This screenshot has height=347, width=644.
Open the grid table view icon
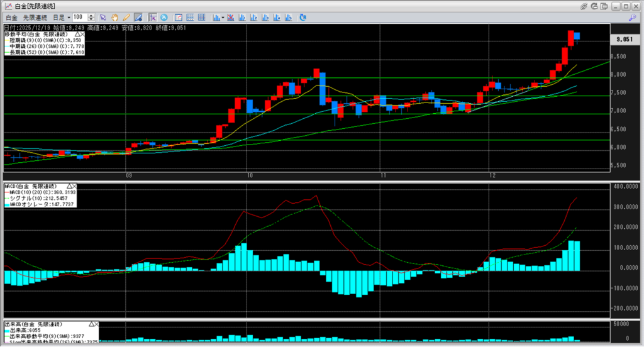(x=201, y=17)
